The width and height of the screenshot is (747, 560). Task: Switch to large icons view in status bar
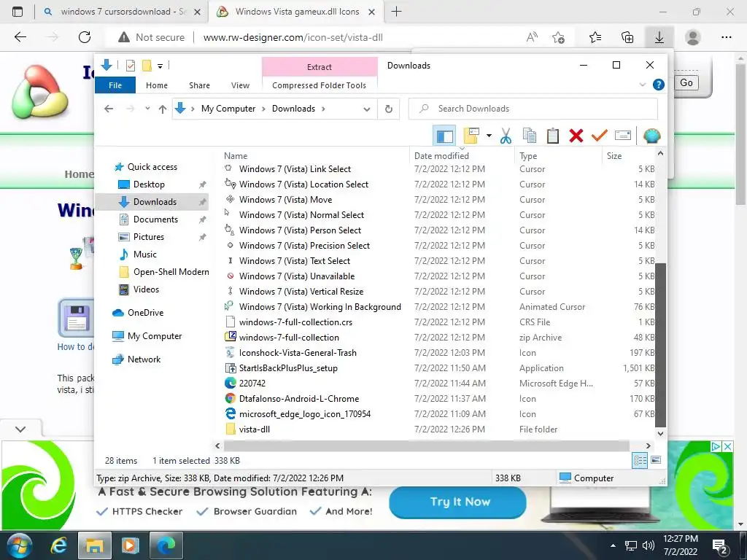[x=656, y=460]
